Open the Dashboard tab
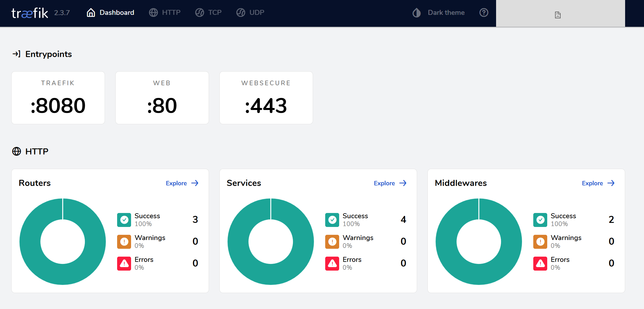The width and height of the screenshot is (644, 309). [x=110, y=13]
